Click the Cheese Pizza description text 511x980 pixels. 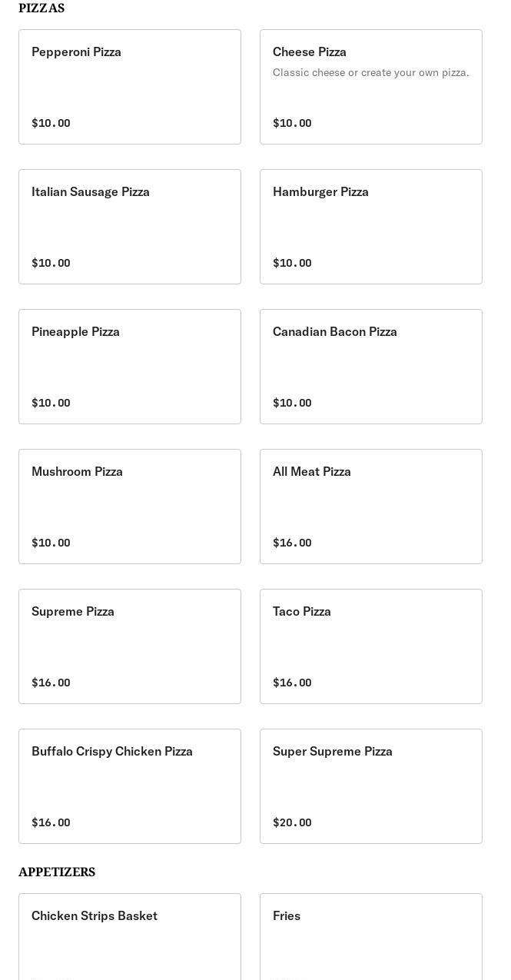click(x=370, y=72)
